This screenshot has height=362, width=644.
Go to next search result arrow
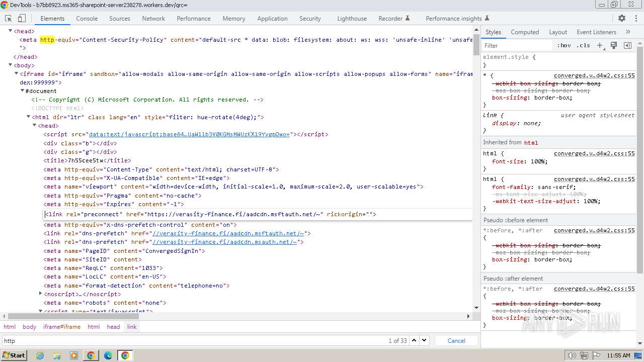(424, 340)
